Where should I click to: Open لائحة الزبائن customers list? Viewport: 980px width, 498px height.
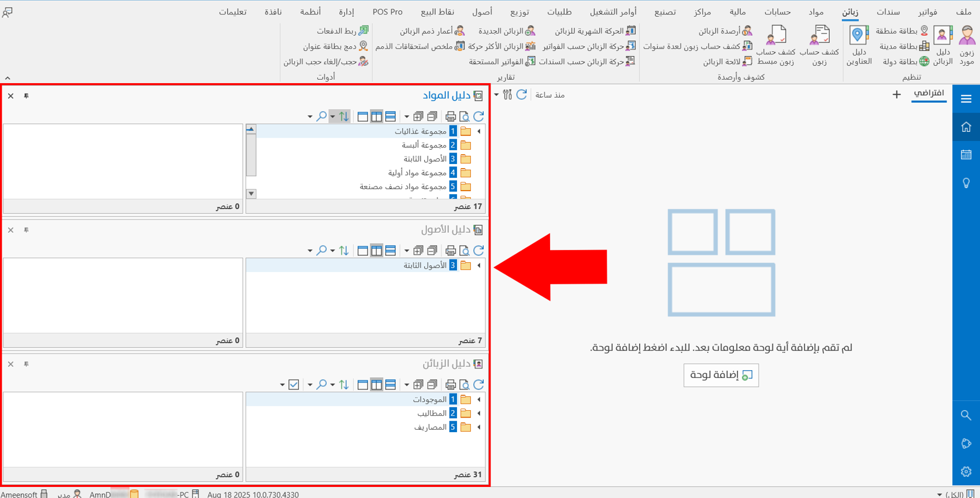pos(727,61)
